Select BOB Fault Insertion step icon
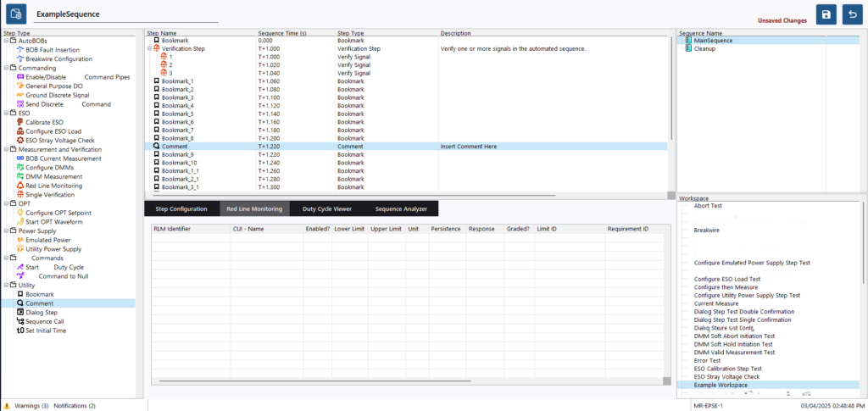 [x=21, y=50]
